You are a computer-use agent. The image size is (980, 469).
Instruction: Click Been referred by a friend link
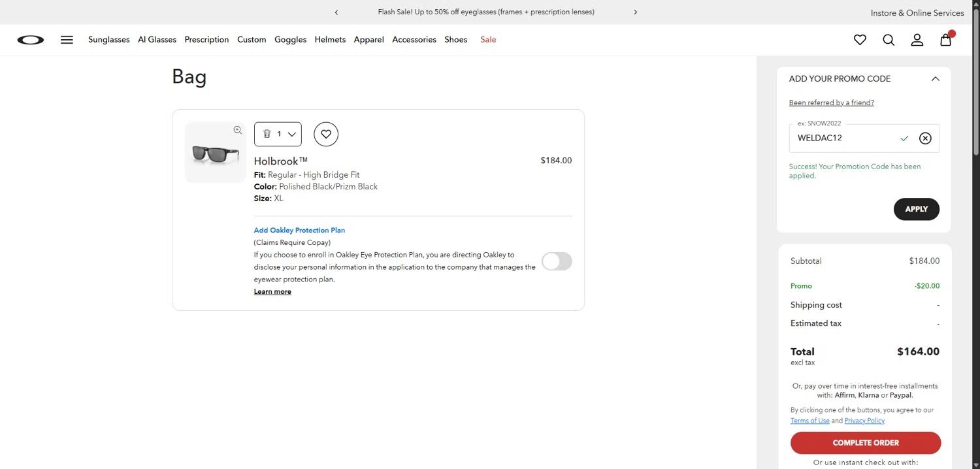[832, 103]
